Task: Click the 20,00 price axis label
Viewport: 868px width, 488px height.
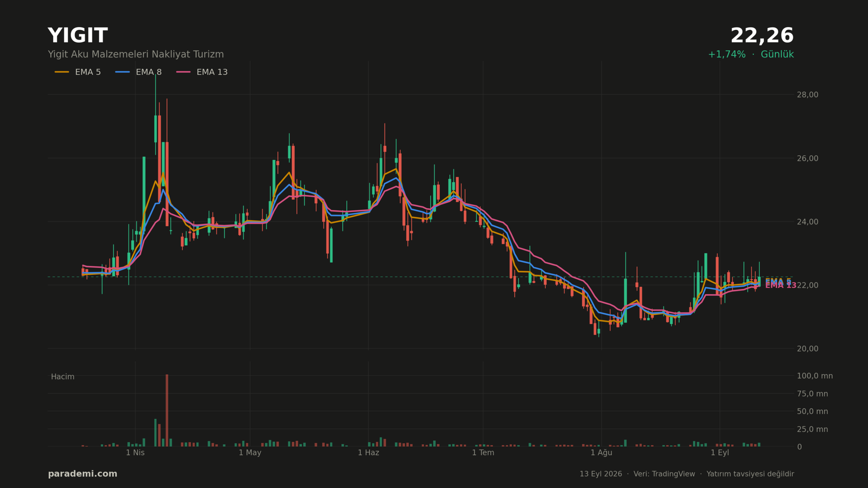Action: tap(807, 349)
